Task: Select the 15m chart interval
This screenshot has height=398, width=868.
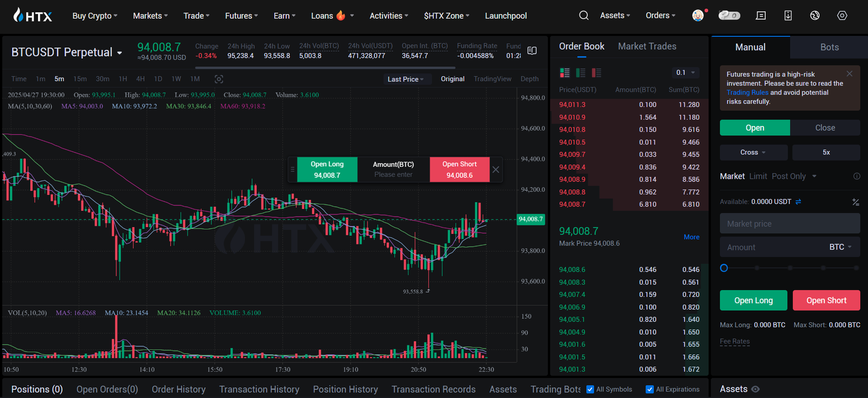Action: point(80,79)
